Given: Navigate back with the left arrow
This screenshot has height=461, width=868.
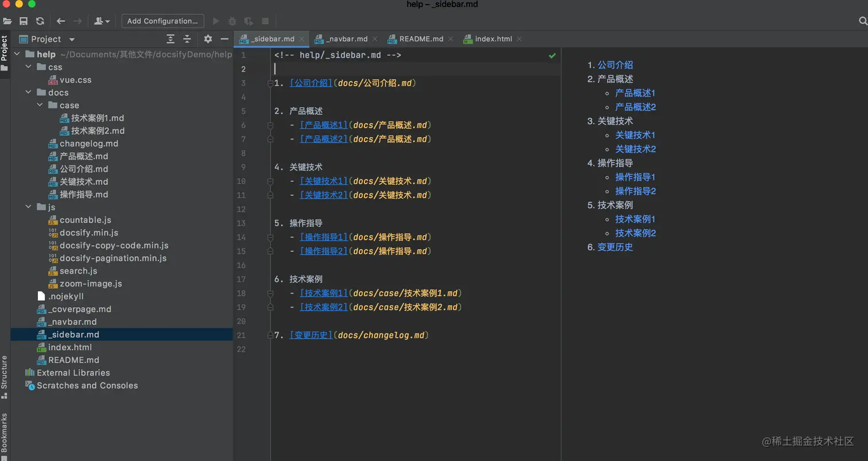Looking at the screenshot, I should coord(61,21).
